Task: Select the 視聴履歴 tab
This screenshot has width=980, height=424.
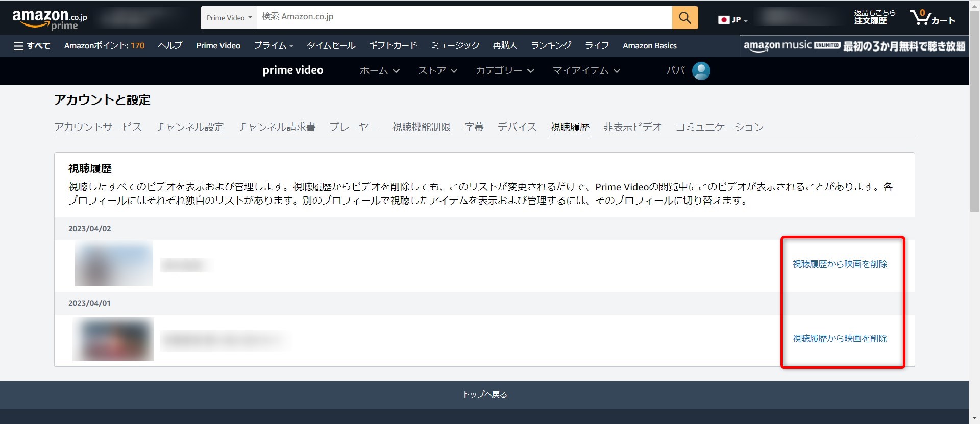Action: [x=570, y=127]
